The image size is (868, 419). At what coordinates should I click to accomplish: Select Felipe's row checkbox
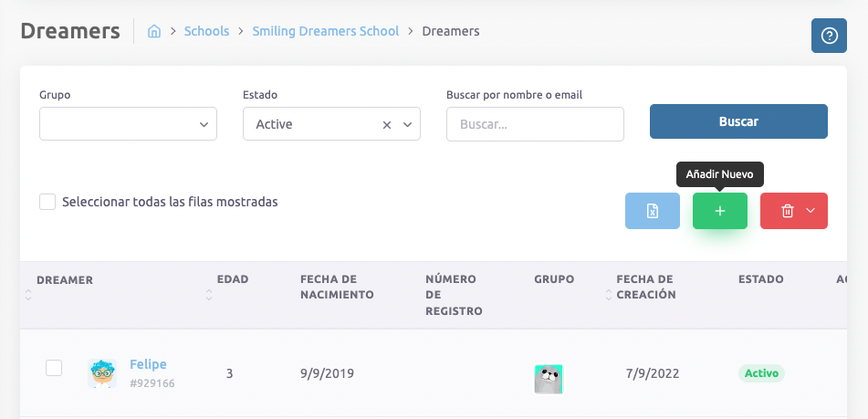(54, 368)
